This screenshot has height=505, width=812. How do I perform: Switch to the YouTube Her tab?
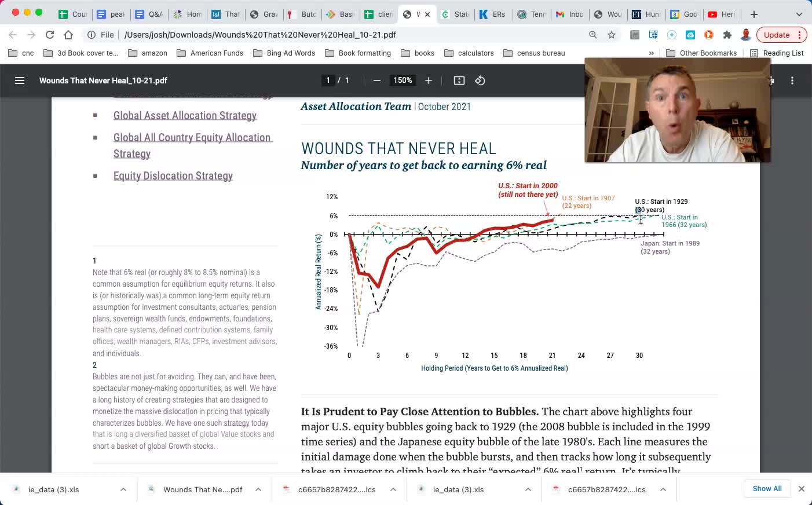point(722,14)
